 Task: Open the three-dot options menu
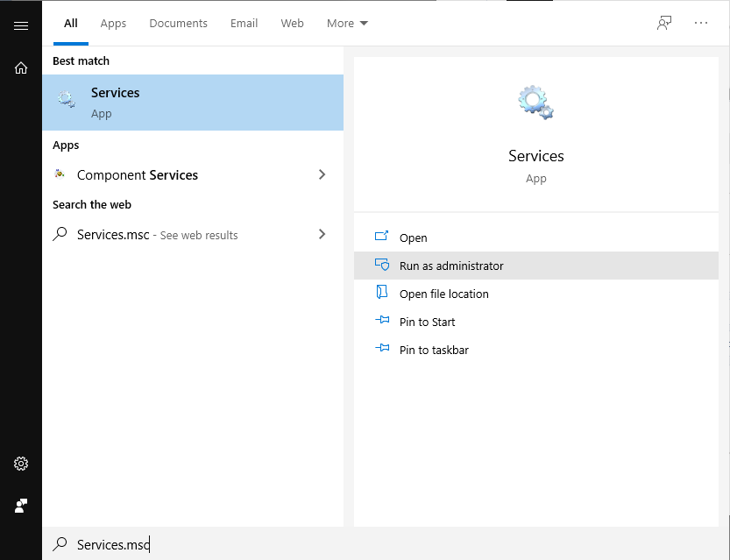click(x=701, y=23)
